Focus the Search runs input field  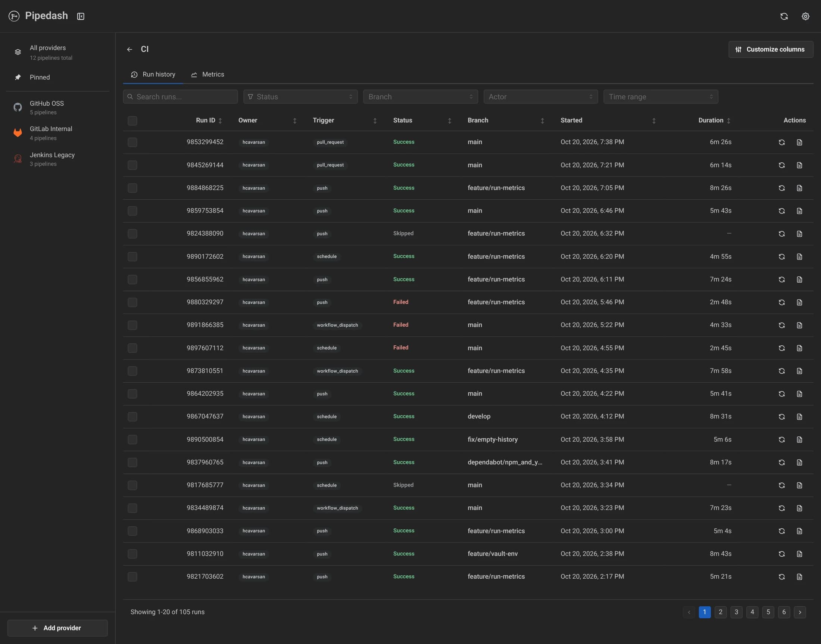coord(180,97)
